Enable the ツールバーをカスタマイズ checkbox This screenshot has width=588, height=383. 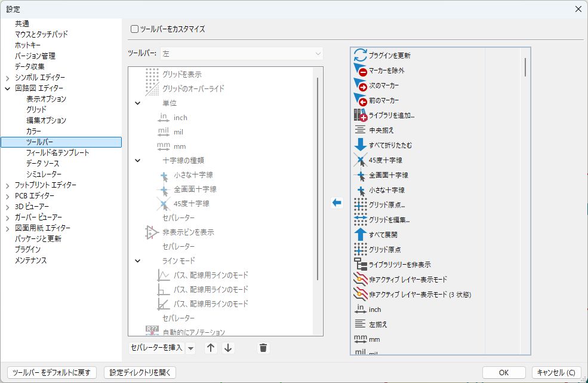135,28
